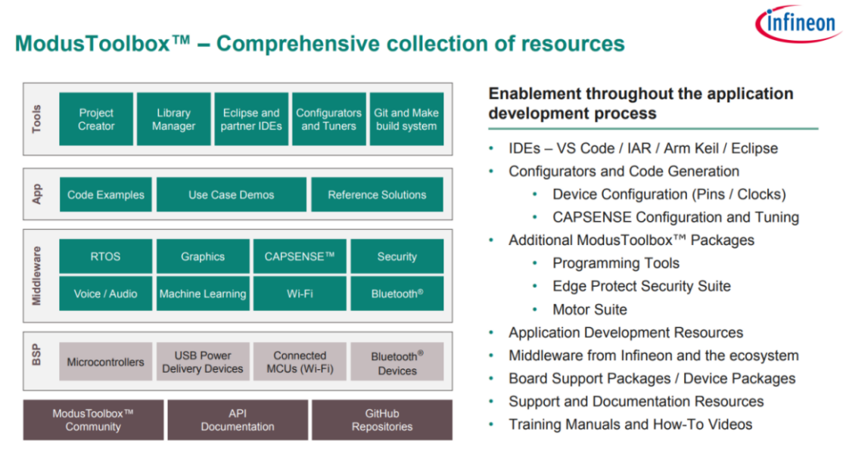Click the vertical Tools row label
Viewport: 868px width, 450px height.
click(x=36, y=119)
